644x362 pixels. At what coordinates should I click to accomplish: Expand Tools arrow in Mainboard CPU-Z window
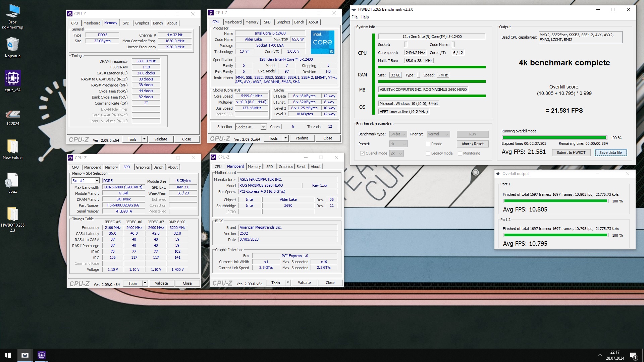[288, 283]
